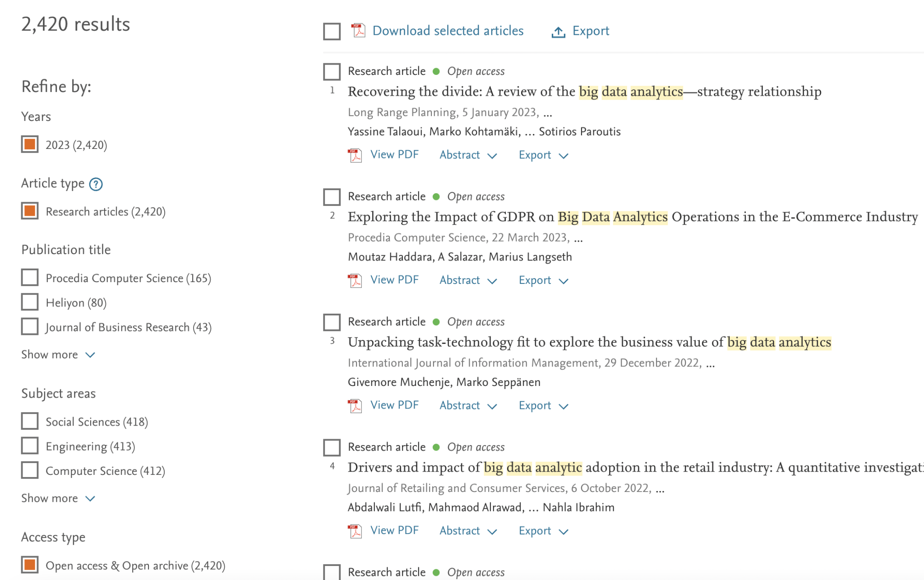The width and height of the screenshot is (924, 580).
Task: Open the Article type help question mark icon
Action: click(x=96, y=184)
